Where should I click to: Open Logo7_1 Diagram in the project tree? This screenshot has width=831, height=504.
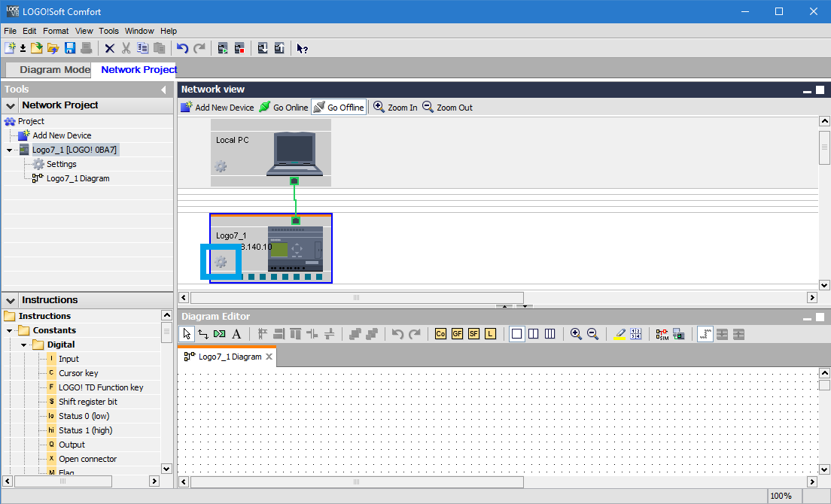[x=78, y=178]
